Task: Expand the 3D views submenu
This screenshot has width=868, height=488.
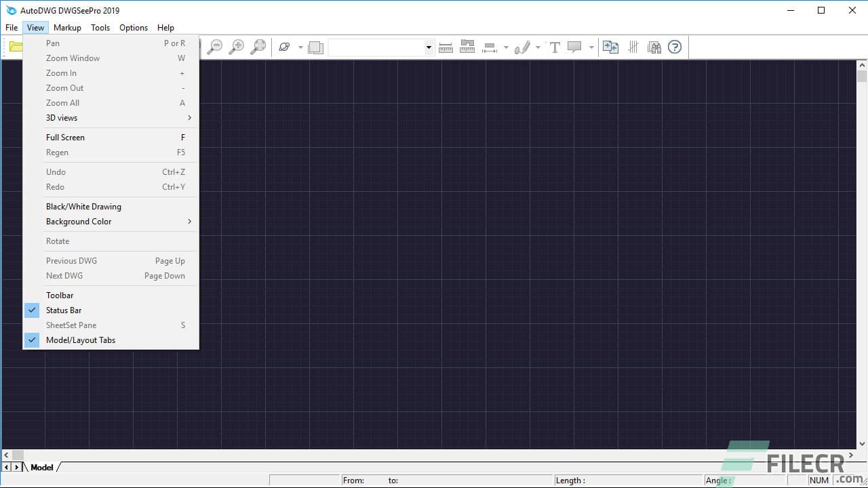Action: coord(61,117)
